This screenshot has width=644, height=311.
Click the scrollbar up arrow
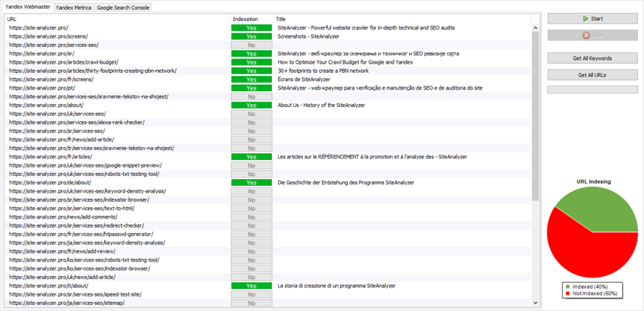tap(535, 28)
